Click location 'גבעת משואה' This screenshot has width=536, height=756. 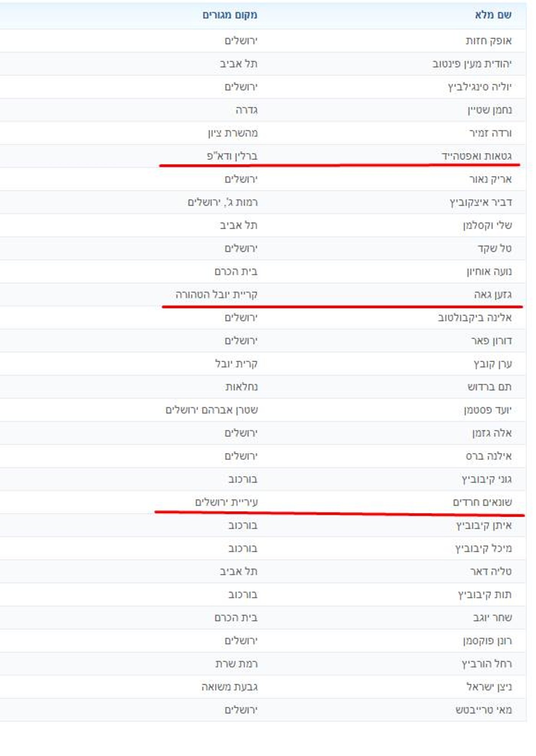point(229,687)
